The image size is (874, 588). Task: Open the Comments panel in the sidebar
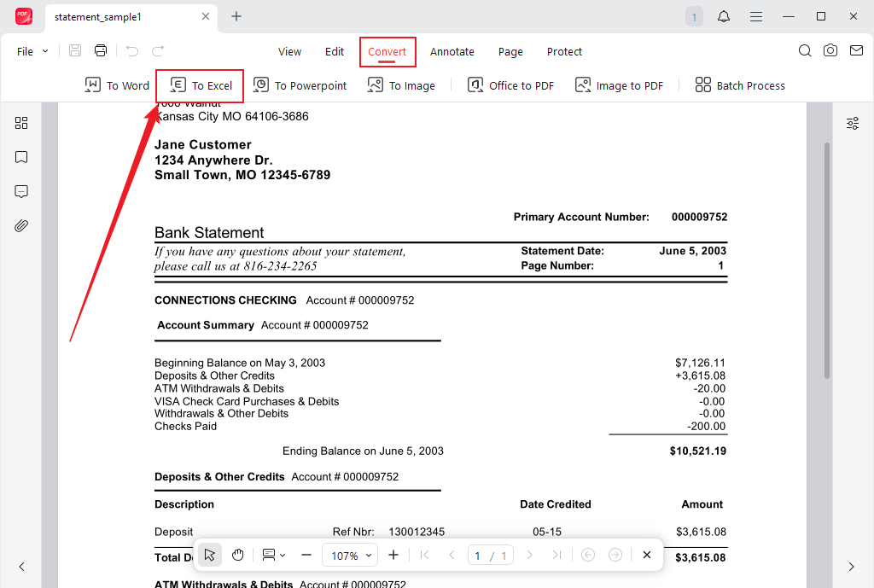point(21,191)
